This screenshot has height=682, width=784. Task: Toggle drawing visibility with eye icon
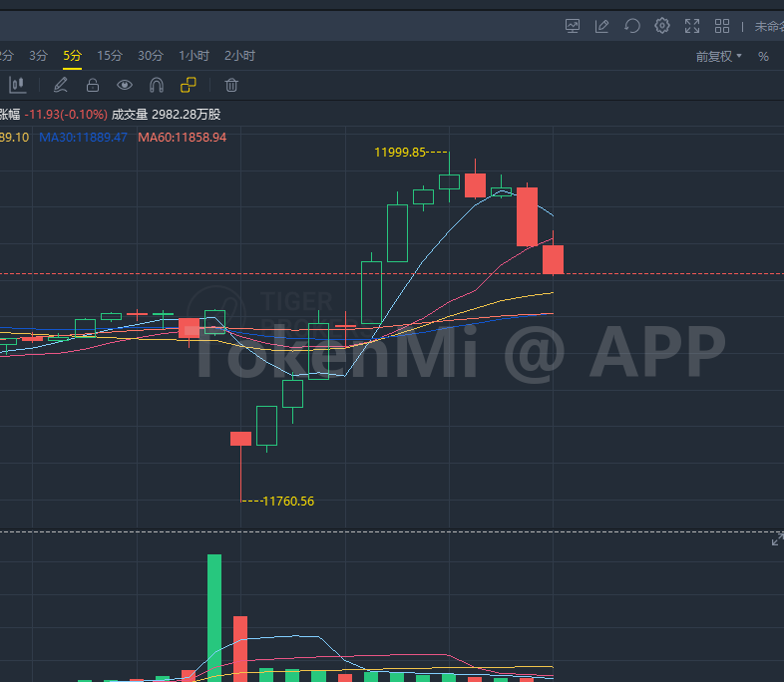[125, 86]
